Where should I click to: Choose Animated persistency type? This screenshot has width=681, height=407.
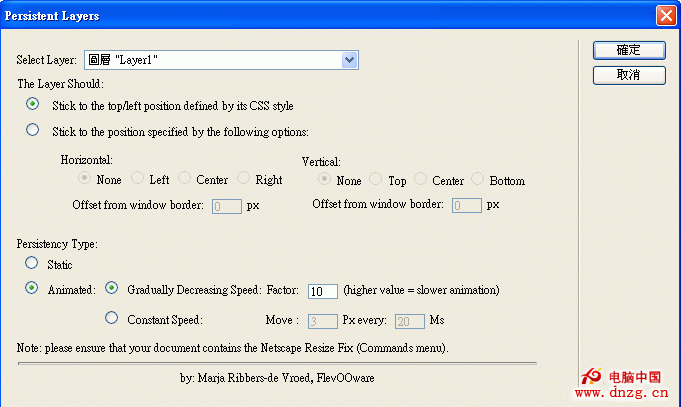pyautogui.click(x=33, y=289)
